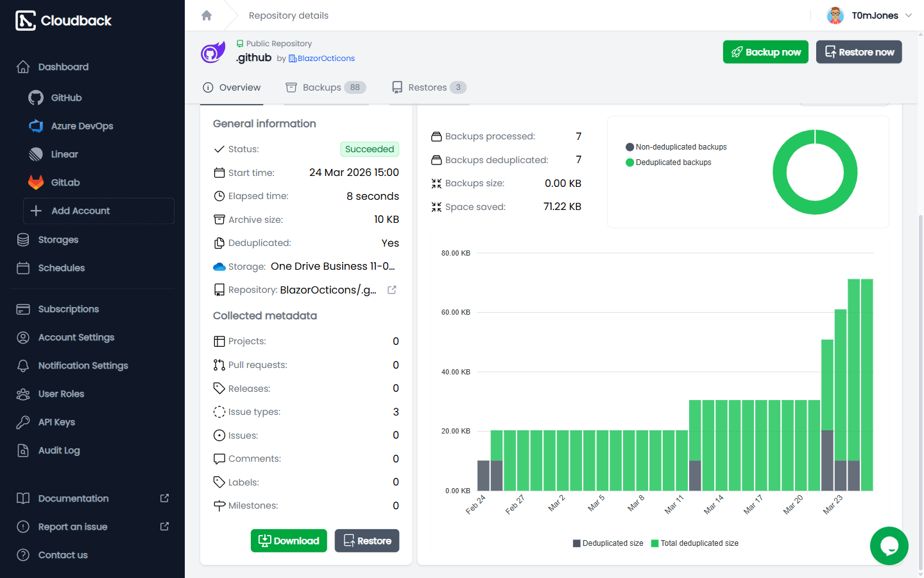Download the backup archive
The width and height of the screenshot is (924, 578).
[289, 541]
